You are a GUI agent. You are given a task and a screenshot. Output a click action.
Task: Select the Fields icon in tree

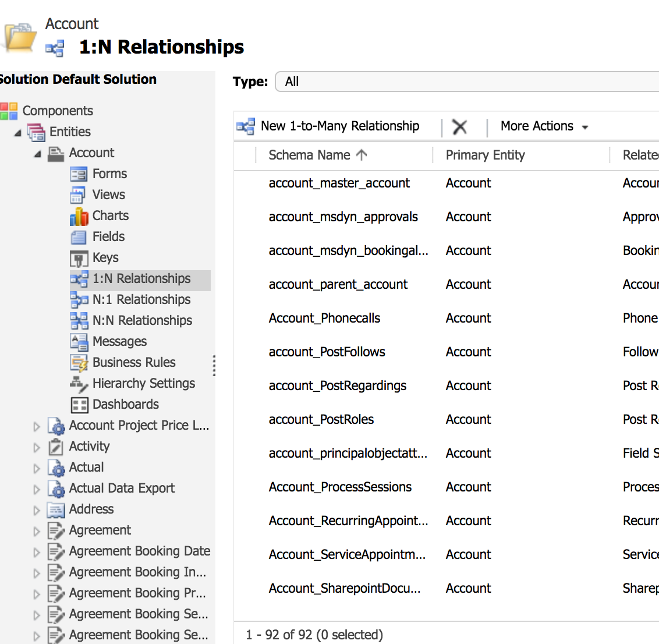[79, 237]
